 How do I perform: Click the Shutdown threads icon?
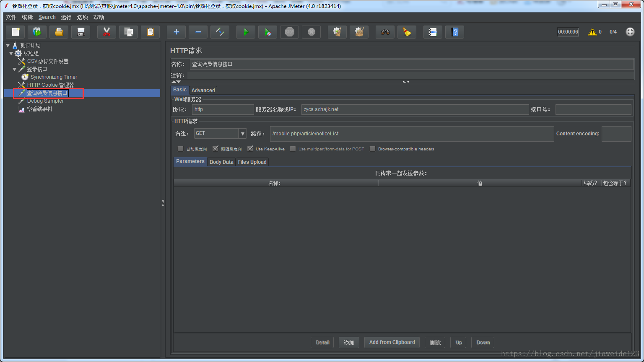tap(312, 32)
